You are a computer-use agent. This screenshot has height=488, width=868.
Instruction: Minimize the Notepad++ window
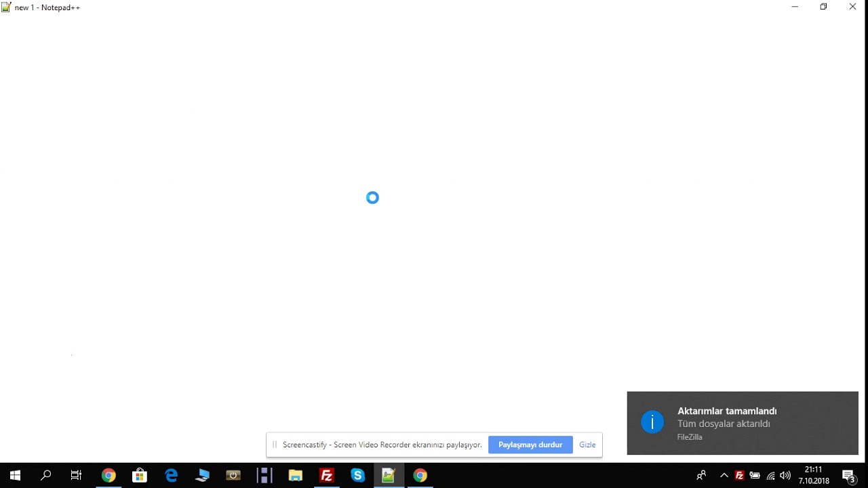tap(795, 7)
